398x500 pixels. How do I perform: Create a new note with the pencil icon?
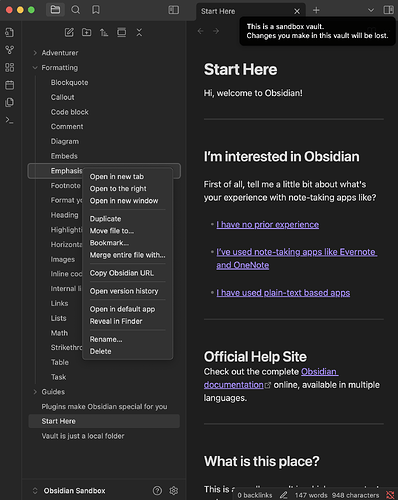coord(69,32)
